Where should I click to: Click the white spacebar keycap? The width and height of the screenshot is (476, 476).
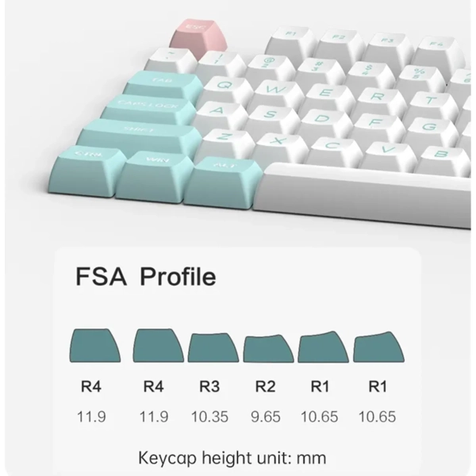coord(361,194)
